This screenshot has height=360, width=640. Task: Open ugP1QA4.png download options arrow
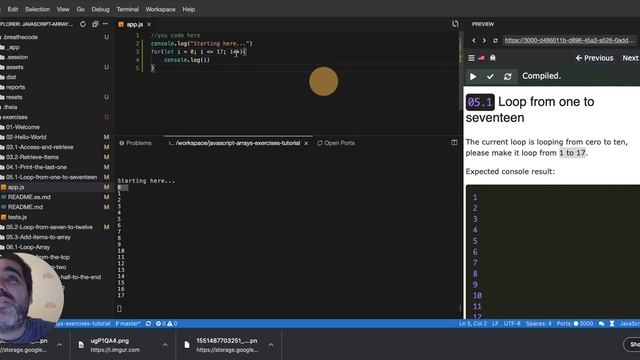[x=165, y=345]
